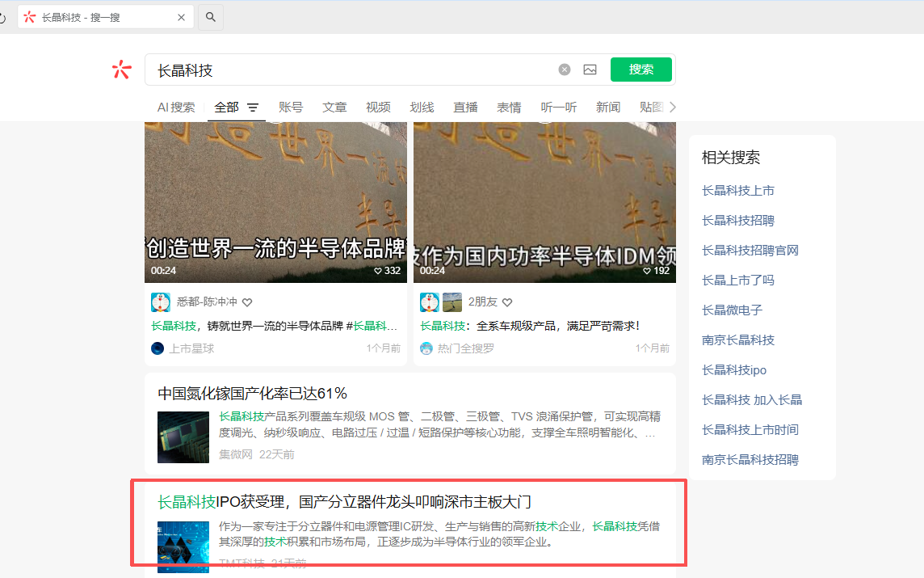Open related search 长晶科技上市时间

(750, 430)
